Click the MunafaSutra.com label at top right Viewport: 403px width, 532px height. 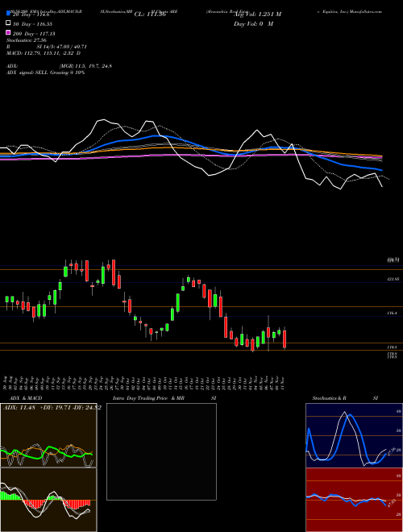tap(366, 11)
